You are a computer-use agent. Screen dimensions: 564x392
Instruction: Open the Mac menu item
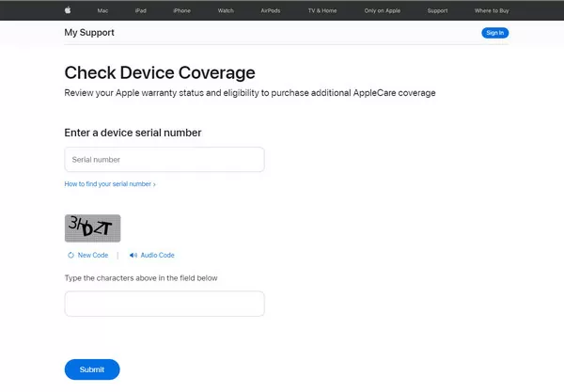pos(102,10)
